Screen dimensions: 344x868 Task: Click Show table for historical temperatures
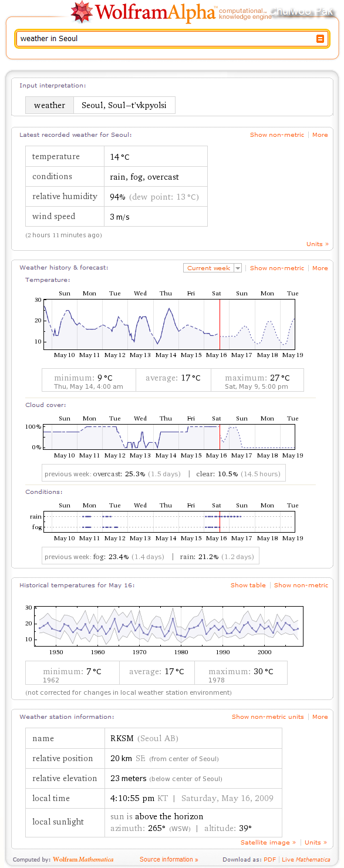[x=248, y=586]
